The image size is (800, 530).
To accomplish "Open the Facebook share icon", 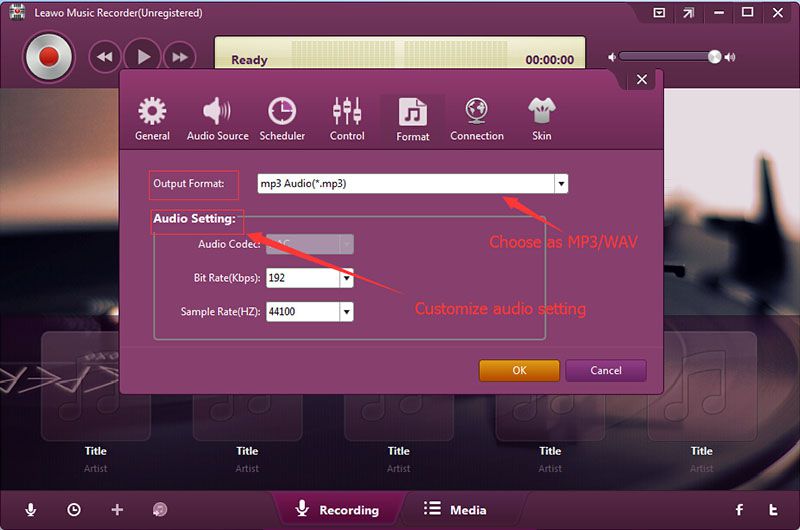I will coord(739,510).
